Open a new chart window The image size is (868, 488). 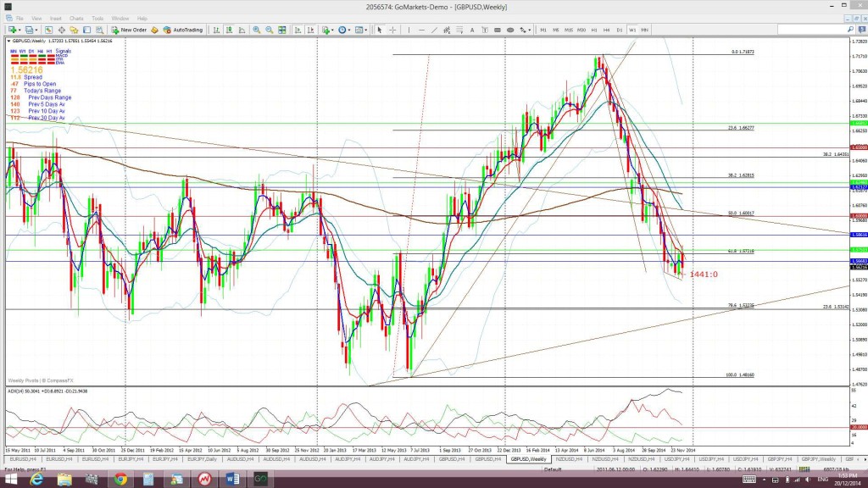pyautogui.click(x=12, y=30)
